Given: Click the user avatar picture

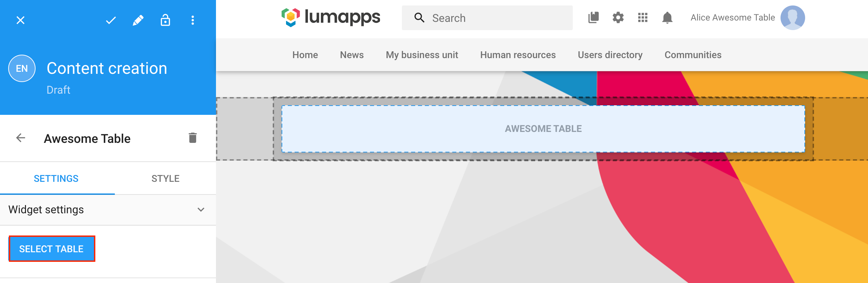Looking at the screenshot, I should click(x=792, y=18).
